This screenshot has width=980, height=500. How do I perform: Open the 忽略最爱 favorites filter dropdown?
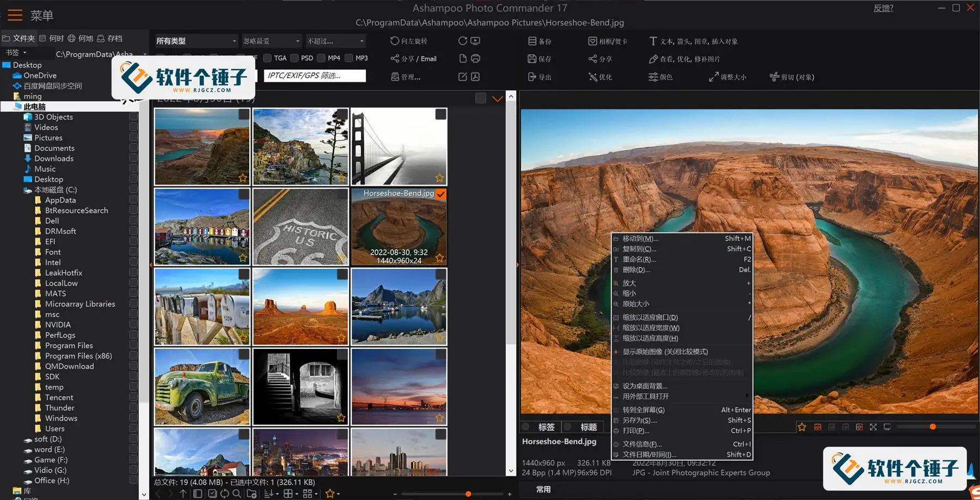point(272,41)
